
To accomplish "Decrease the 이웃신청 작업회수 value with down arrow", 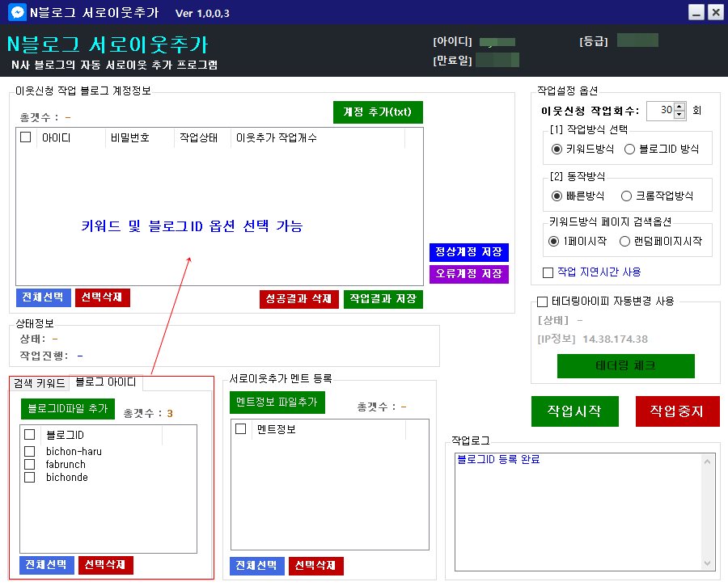I will point(679,115).
